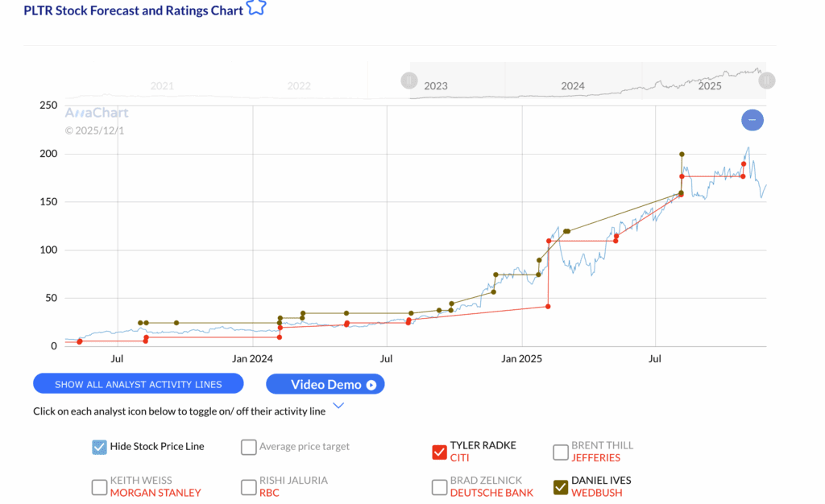825x504 pixels.
Task: Expand the blue chevron below Video Demo
Action: point(338,406)
